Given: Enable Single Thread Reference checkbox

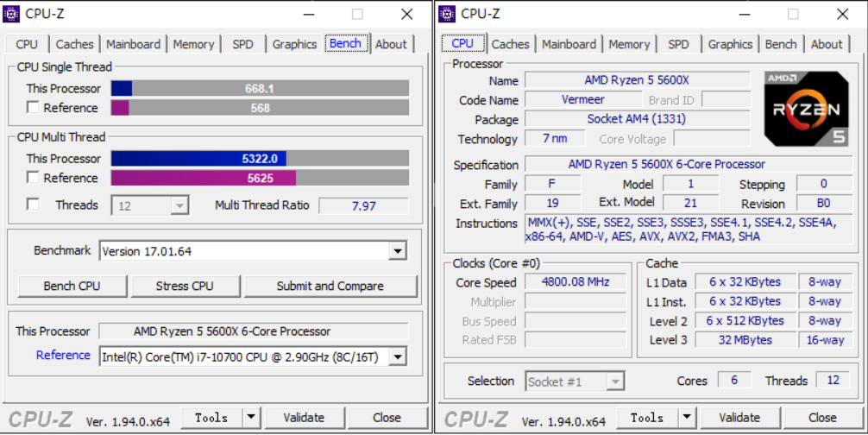Looking at the screenshot, I should (x=33, y=107).
